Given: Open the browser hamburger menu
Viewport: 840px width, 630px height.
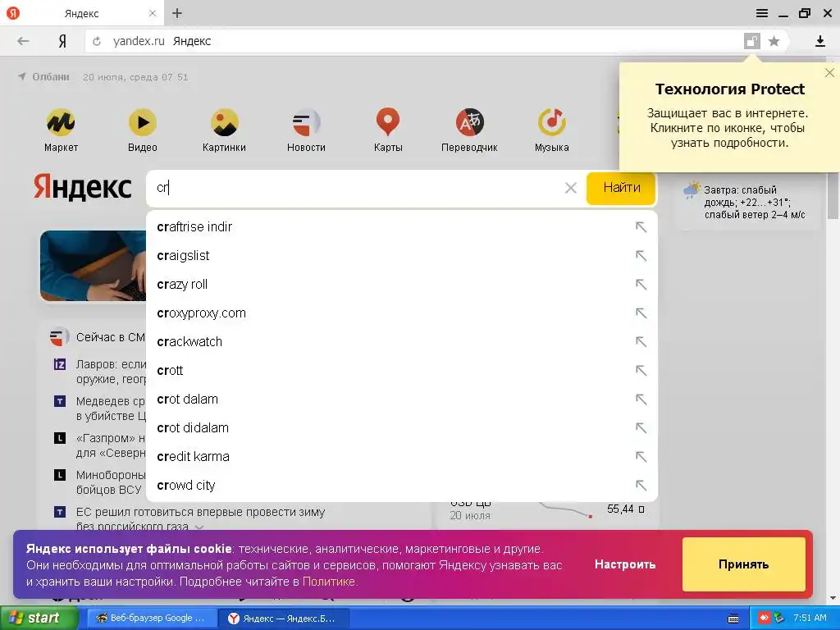Looking at the screenshot, I should point(762,13).
